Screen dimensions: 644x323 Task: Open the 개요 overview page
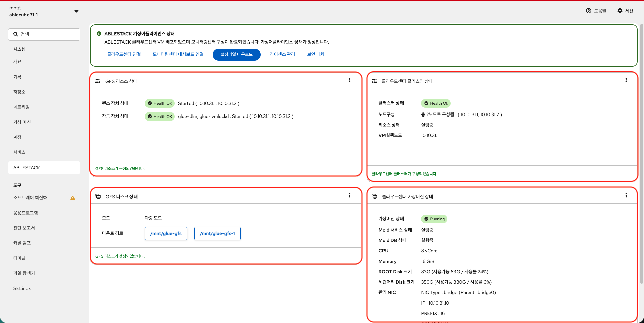[44, 62]
